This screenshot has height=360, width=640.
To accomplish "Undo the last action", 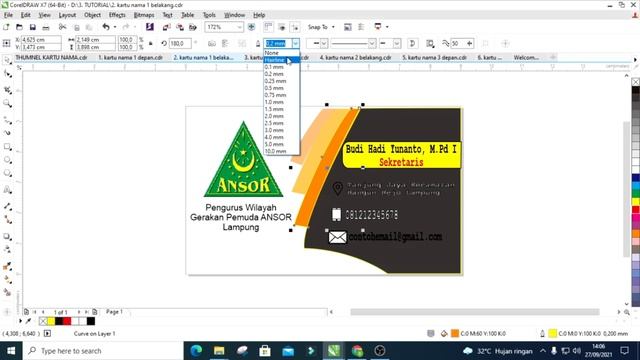I will 106,27.
